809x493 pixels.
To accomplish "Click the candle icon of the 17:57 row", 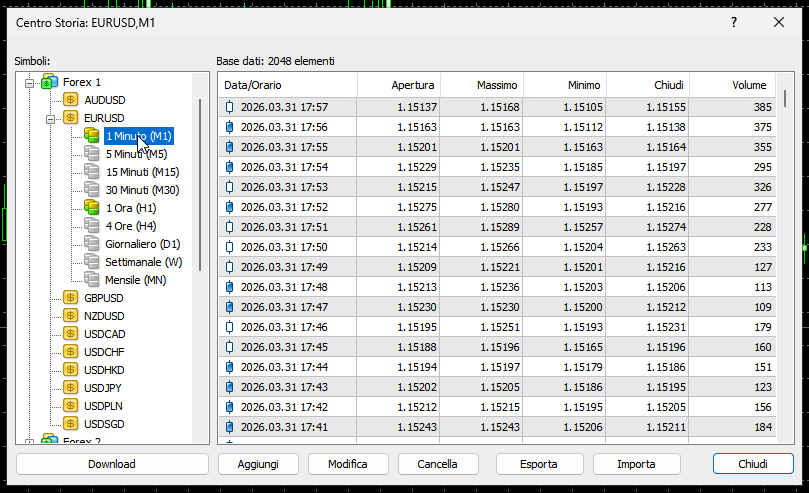I will coord(230,107).
